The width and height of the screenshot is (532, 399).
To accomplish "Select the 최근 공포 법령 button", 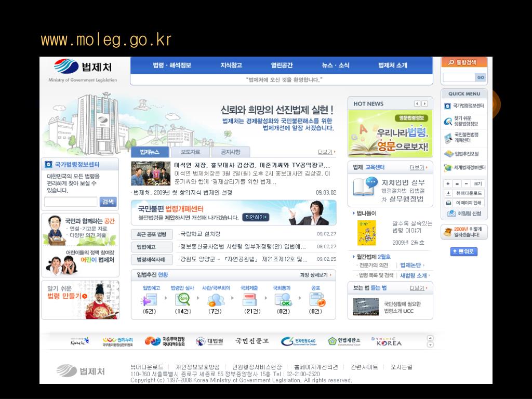I will click(x=152, y=234).
